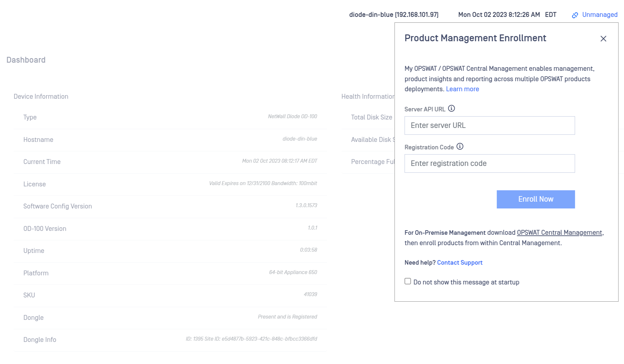The image size is (624, 364).
Task: Select the Software Config Version 1.3.0.1573
Action: click(306, 205)
